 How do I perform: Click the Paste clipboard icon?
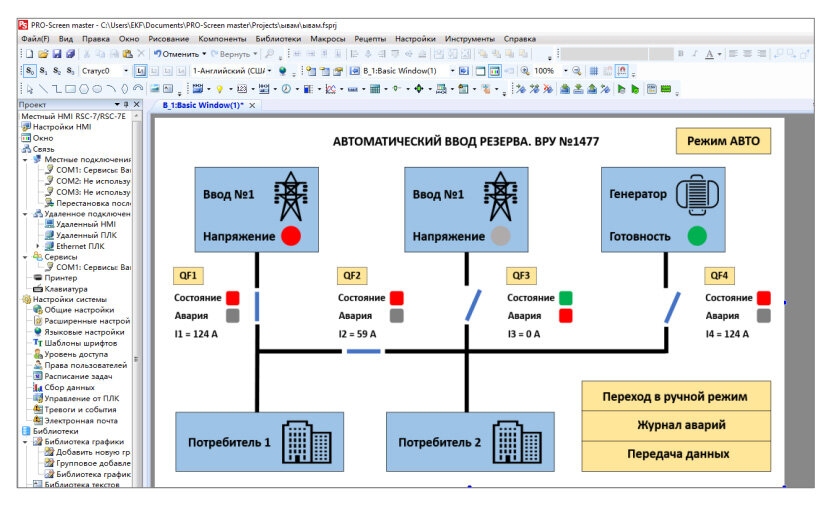(128, 54)
